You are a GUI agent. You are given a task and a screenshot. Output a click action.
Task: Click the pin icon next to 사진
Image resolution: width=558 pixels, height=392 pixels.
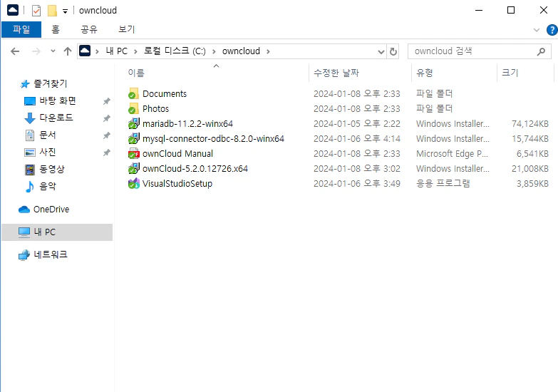tap(106, 153)
